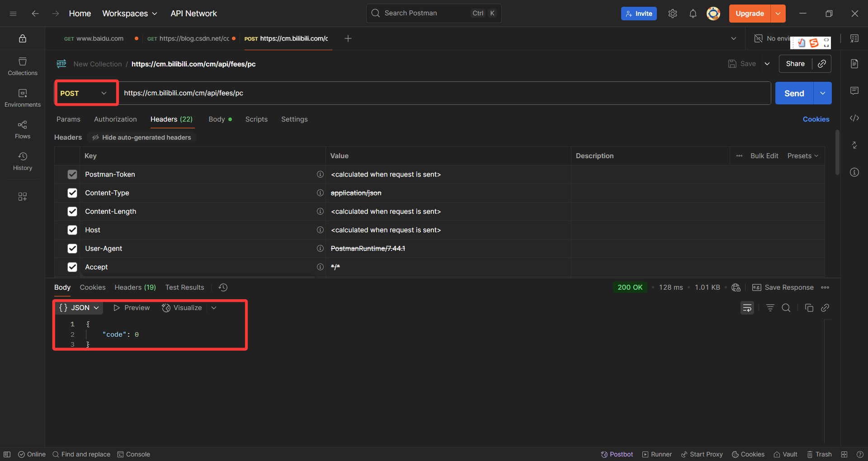Open the Postbot assistant
The width and height of the screenshot is (868, 461).
point(617,454)
